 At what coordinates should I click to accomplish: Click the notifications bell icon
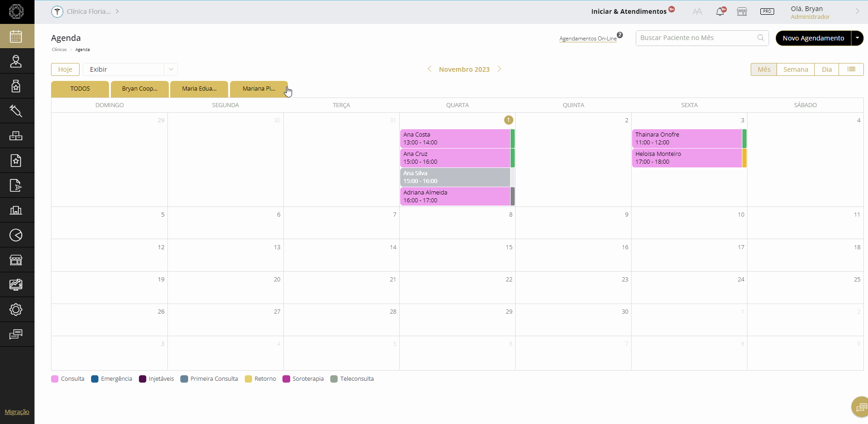(720, 12)
